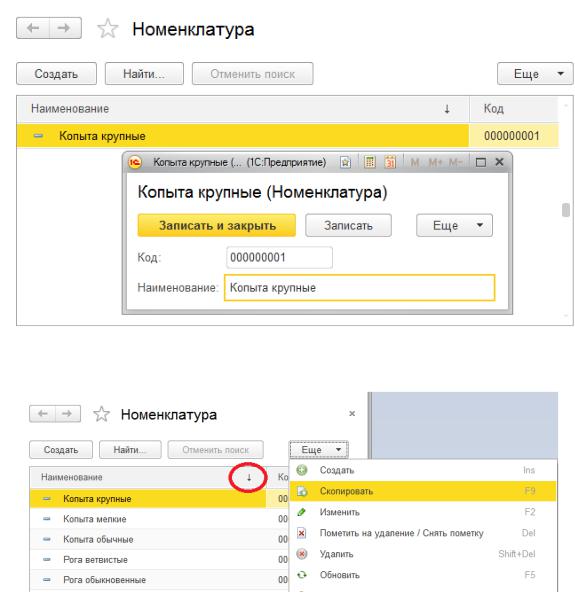Image resolution: width=575 pixels, height=592 pixels.
Task: Click the sort arrow circled in red
Action: tap(249, 478)
